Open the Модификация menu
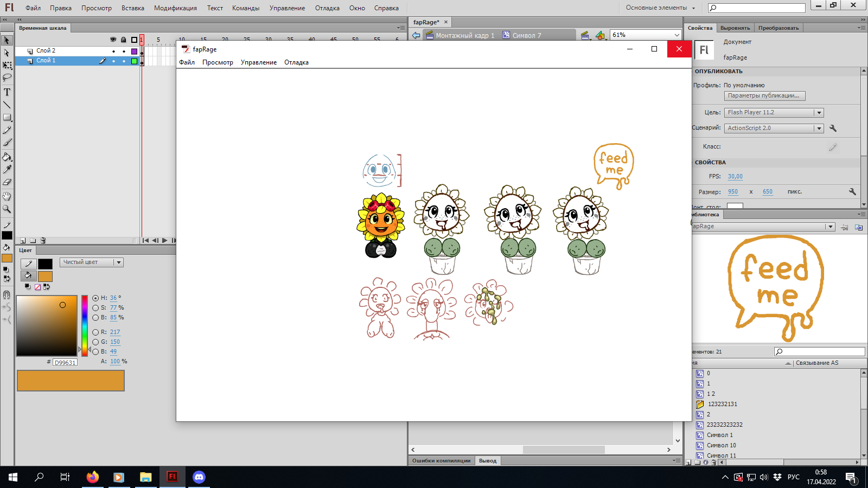 (175, 8)
